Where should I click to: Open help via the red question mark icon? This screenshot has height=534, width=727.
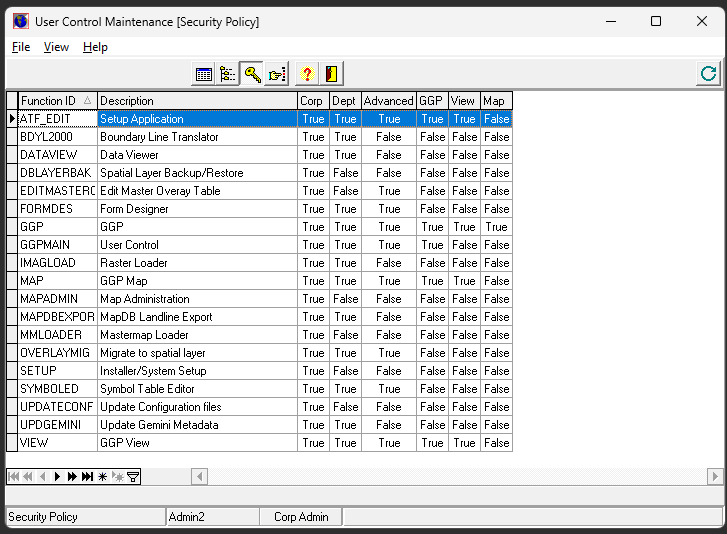[306, 74]
